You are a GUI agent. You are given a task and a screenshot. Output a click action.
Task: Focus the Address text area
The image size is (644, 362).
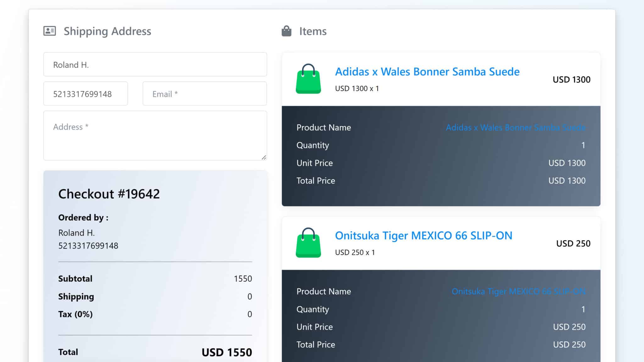coord(155,135)
